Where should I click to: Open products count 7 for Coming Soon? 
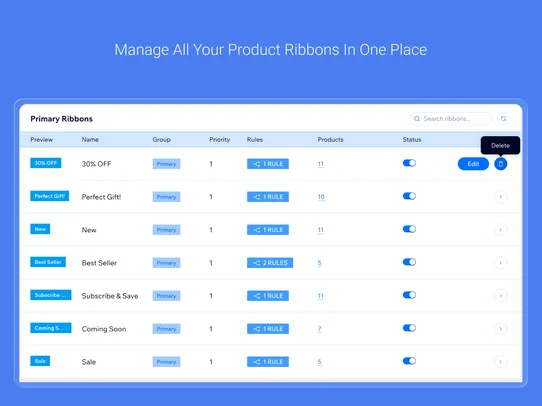(x=319, y=329)
